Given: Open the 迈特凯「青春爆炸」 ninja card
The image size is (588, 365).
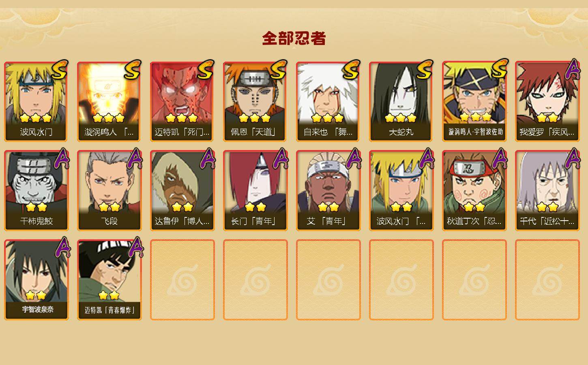Looking at the screenshot, I should coord(109,280).
